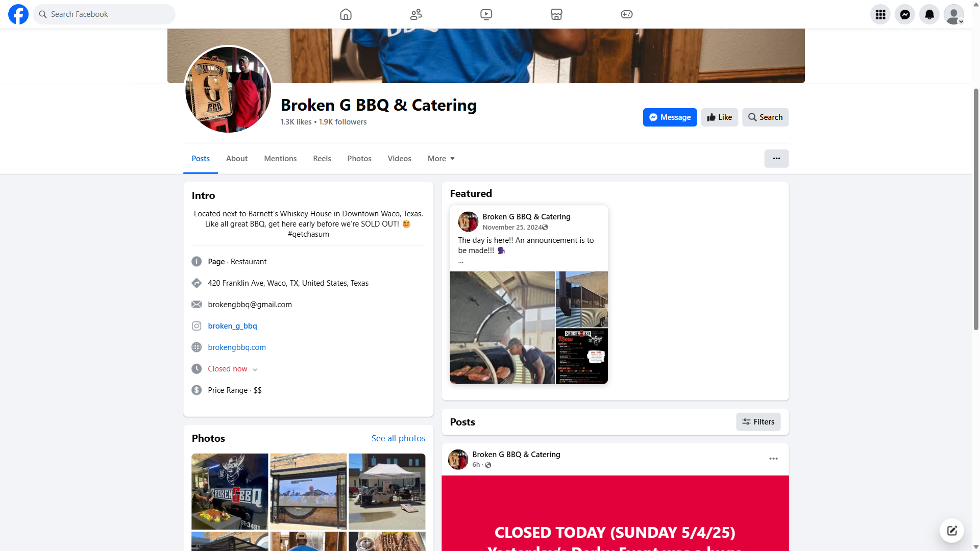
Task: Switch to the About tab
Action: 237,159
